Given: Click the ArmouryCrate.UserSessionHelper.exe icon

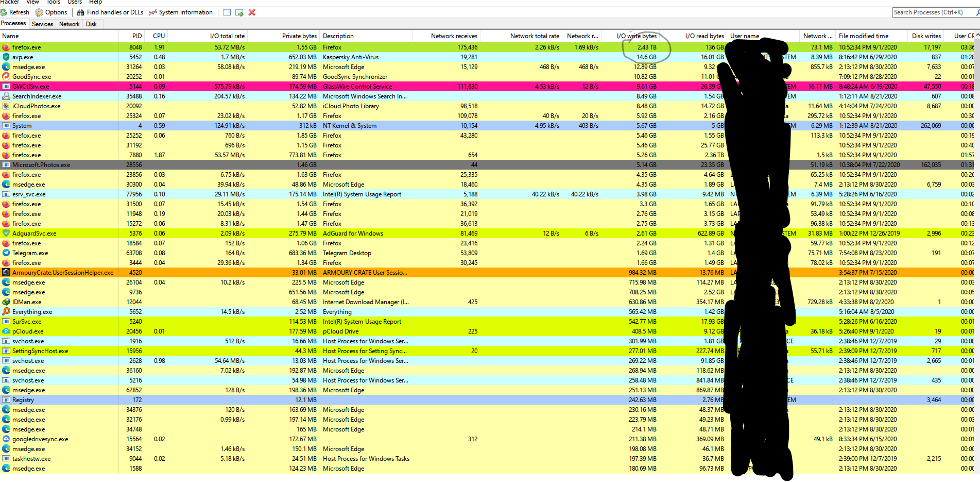Looking at the screenshot, I should [x=6, y=273].
